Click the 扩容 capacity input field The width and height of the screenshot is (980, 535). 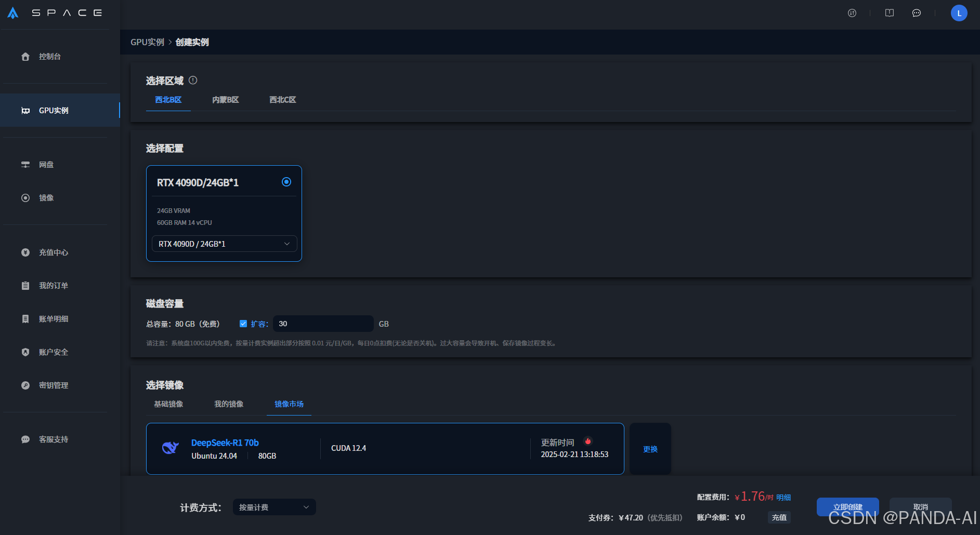(x=323, y=324)
